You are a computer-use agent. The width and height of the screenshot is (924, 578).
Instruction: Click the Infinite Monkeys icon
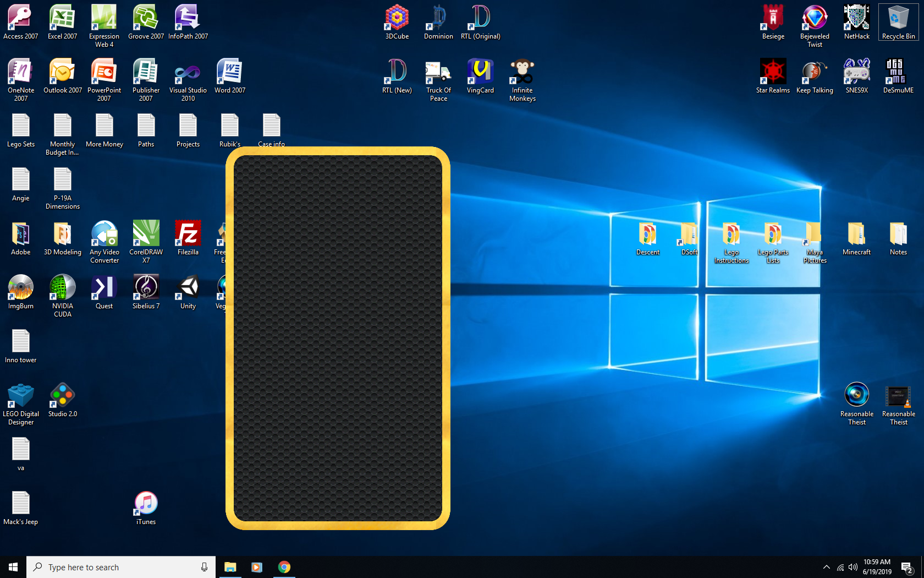point(522,80)
